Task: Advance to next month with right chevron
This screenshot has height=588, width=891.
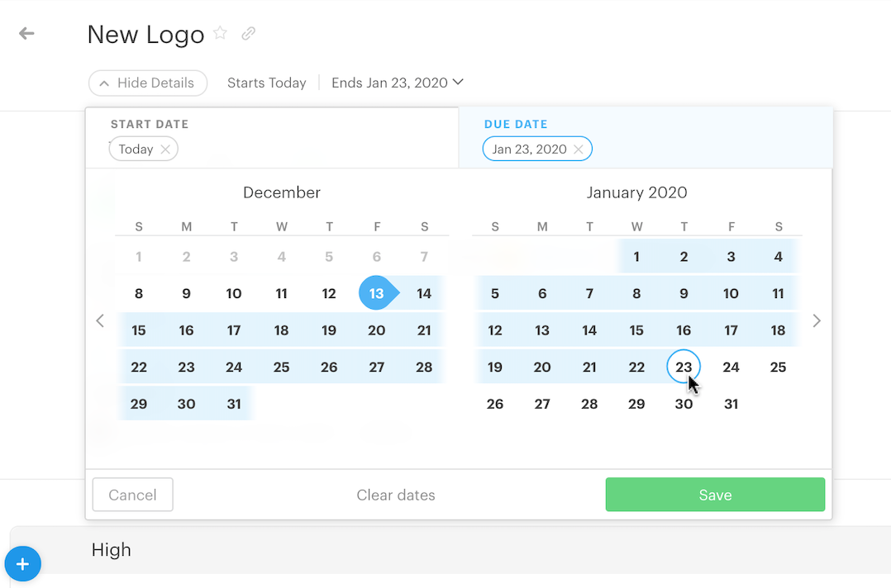Action: (x=817, y=320)
